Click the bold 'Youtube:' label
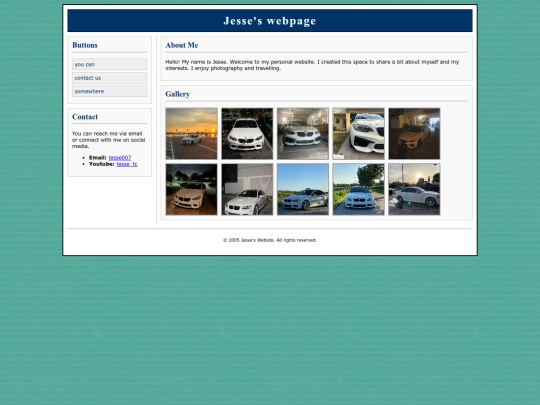Screen dimensions: 540x405 click(102, 164)
